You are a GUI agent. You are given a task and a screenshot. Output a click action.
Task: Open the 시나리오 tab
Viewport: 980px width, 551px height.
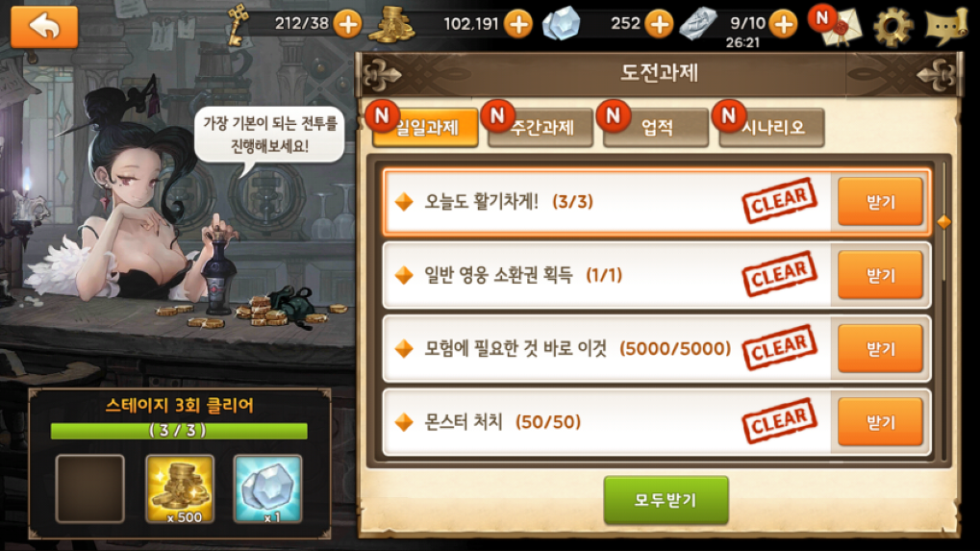(x=772, y=128)
